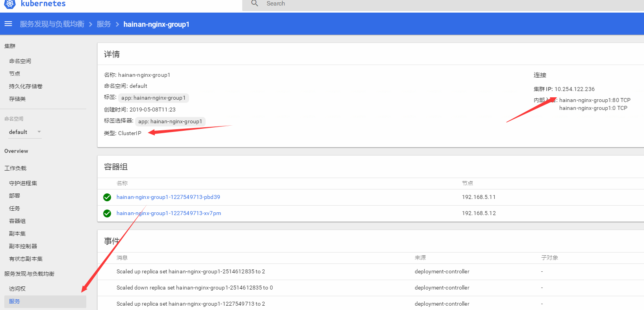
Task: Go to 服务发现与负载均衡 breadcrumb
Action: click(52, 24)
